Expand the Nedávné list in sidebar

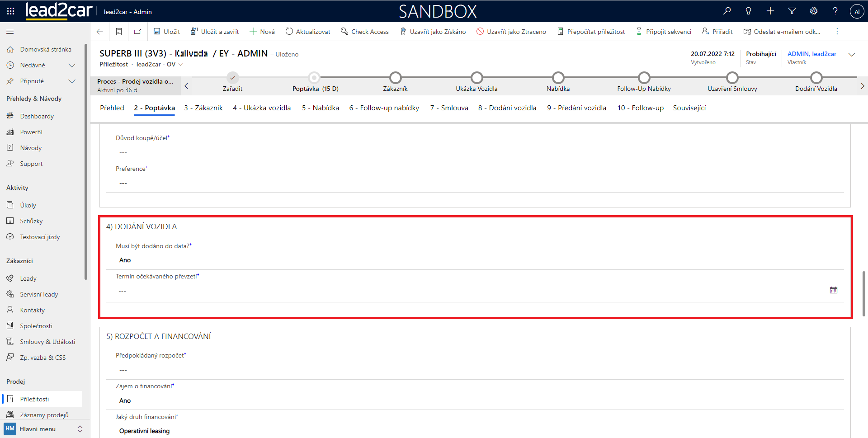click(71, 66)
